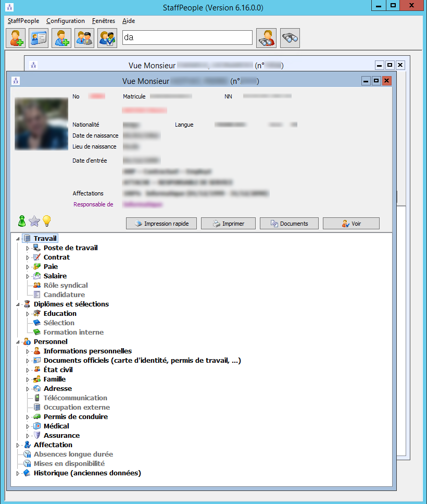Image resolution: width=427 pixels, height=504 pixels.
Task: Select the Salaire icon in tree
Action: click(x=37, y=276)
